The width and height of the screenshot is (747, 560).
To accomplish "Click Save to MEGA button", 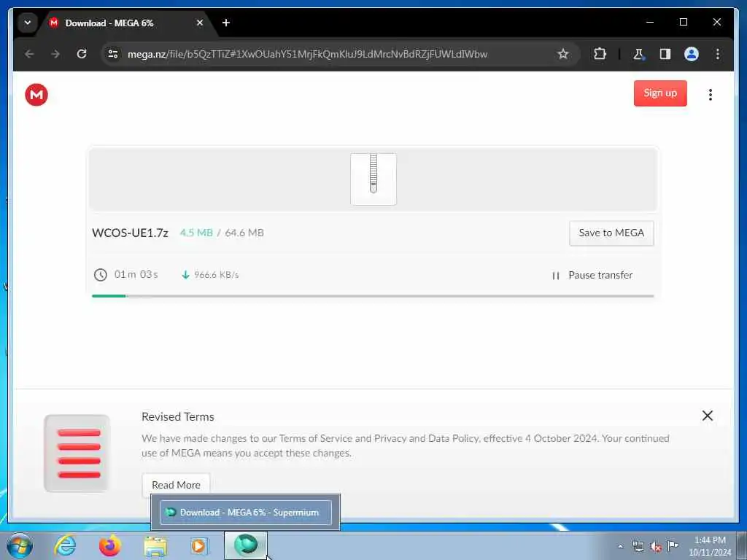I will [611, 233].
